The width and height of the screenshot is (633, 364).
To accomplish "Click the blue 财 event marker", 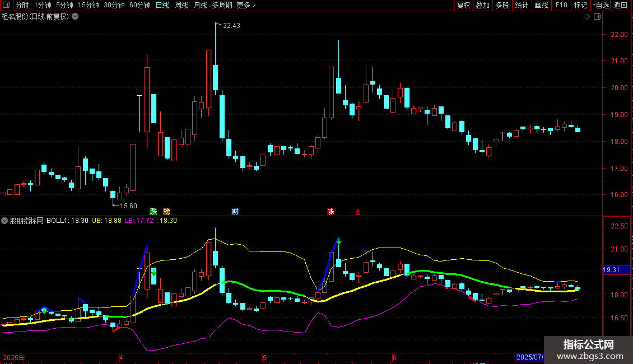I will point(235,212).
